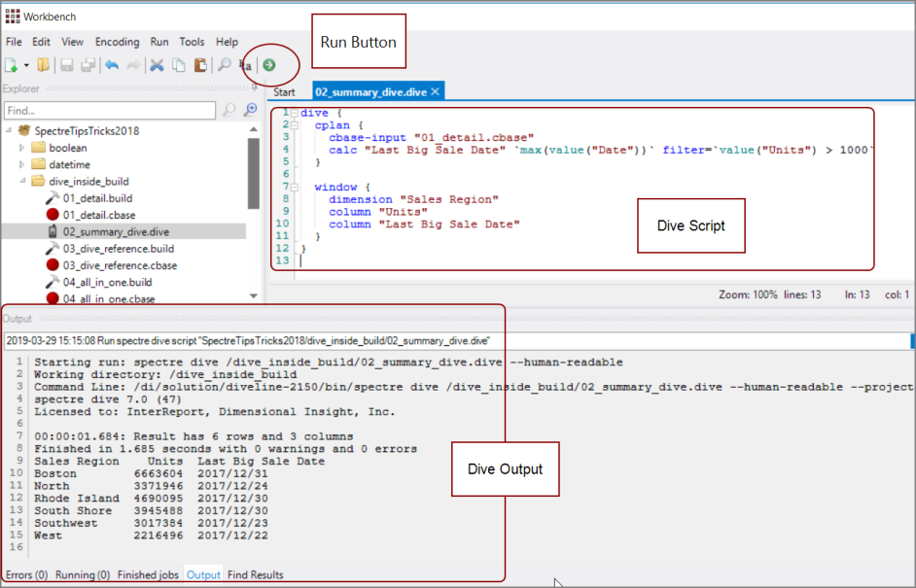Run the script with the green Run button

(269, 65)
